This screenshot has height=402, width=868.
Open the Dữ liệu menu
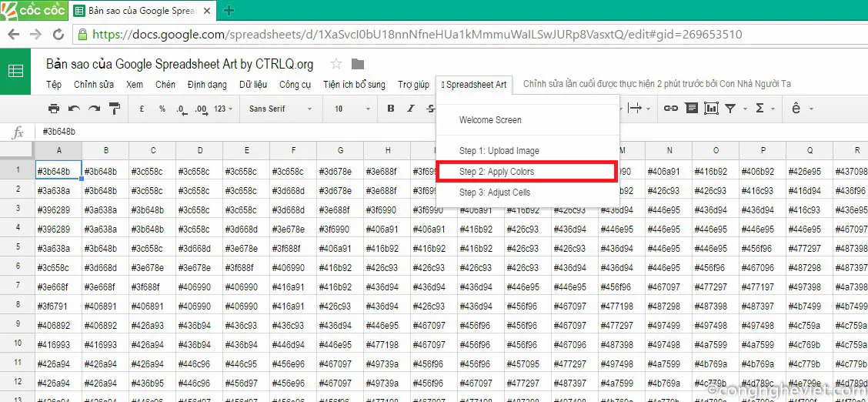253,84
